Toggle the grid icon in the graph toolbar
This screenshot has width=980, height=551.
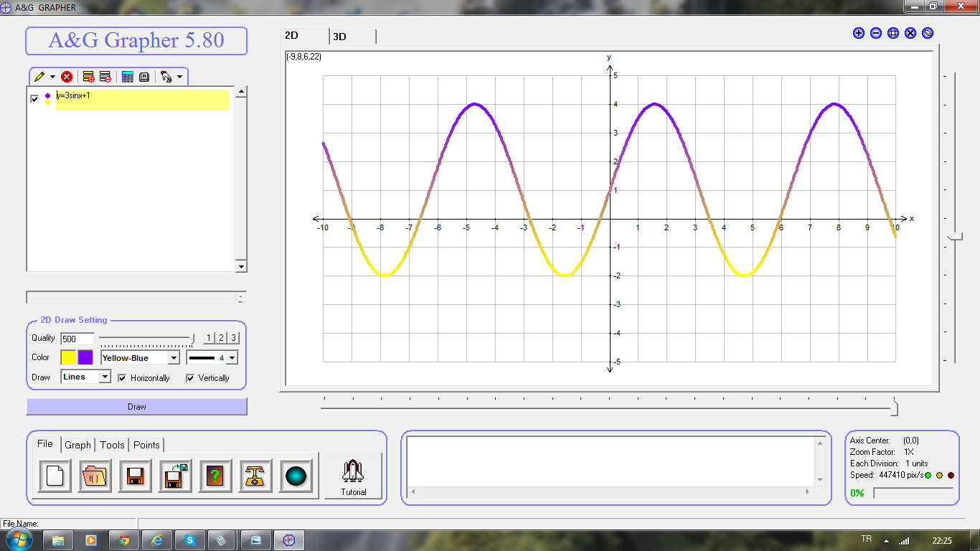[x=892, y=33]
